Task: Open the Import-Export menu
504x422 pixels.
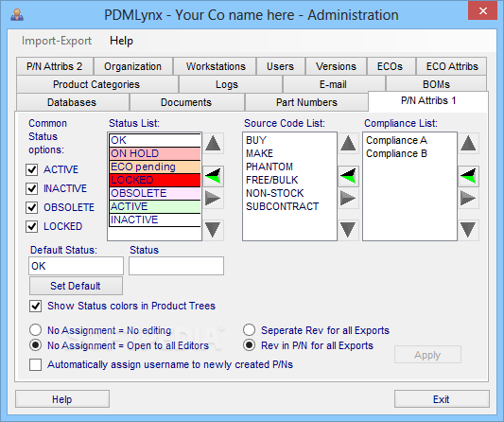Action: (x=57, y=41)
